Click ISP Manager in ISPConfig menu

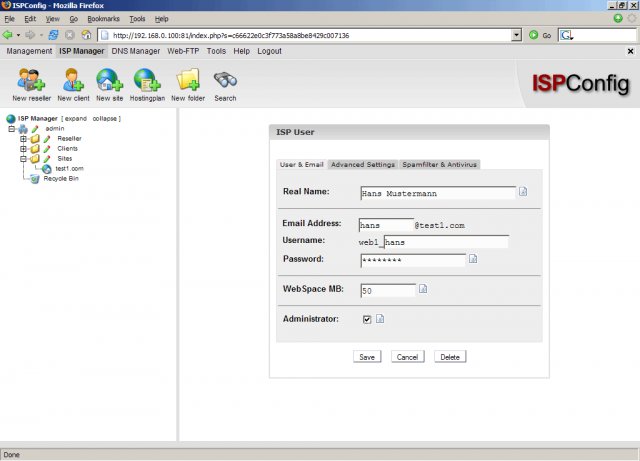(x=82, y=51)
